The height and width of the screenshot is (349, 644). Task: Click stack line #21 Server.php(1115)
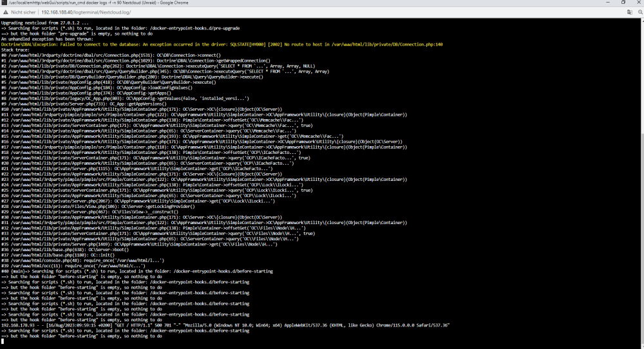click(137, 168)
